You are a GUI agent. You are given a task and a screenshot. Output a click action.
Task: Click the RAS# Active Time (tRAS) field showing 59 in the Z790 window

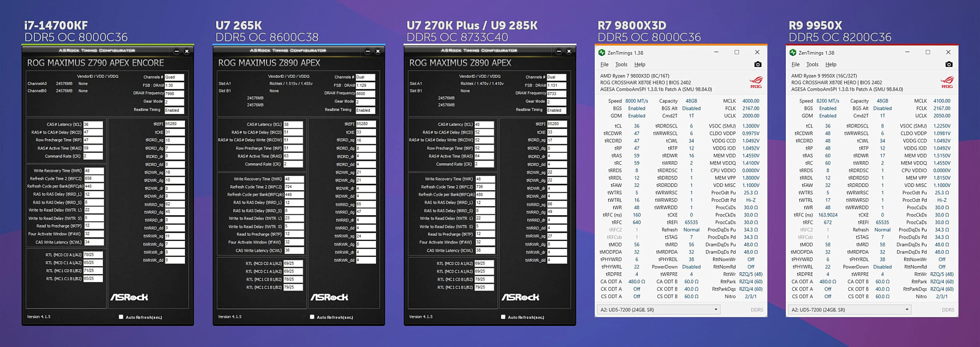(93, 148)
